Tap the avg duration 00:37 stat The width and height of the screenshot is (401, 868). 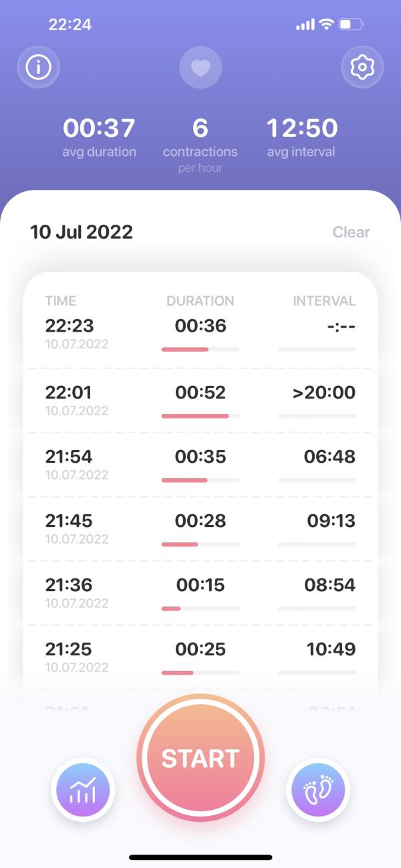[x=99, y=136]
